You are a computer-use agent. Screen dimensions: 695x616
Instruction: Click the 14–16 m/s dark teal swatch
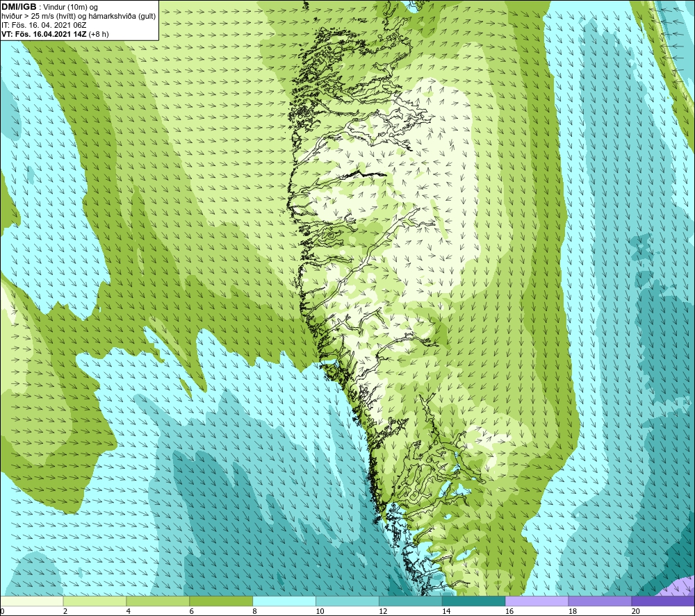point(474,601)
